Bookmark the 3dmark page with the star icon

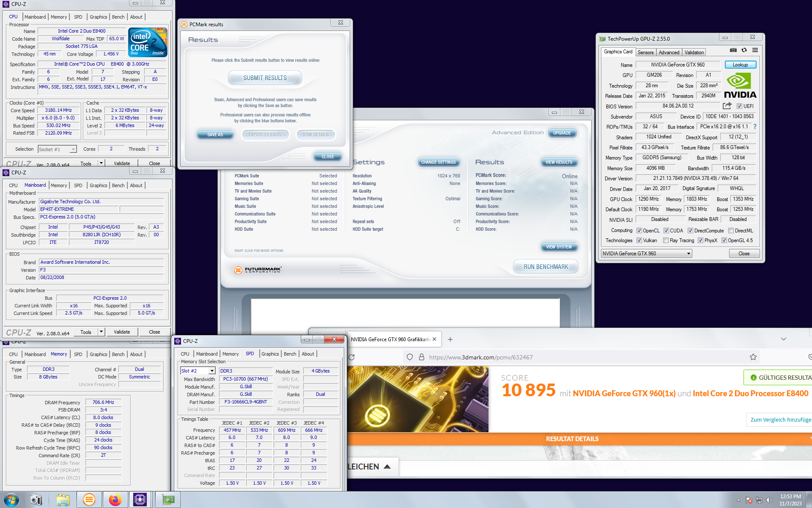(753, 357)
